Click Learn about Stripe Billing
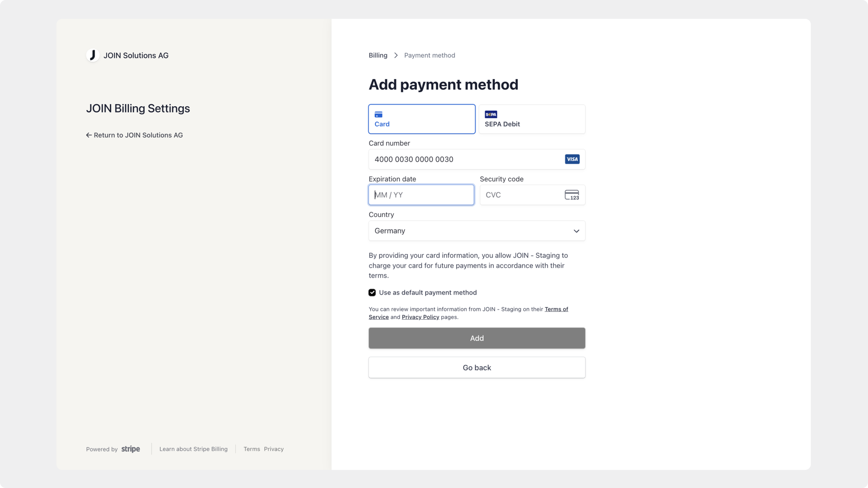Screen dimensions: 868x488 [193, 449]
